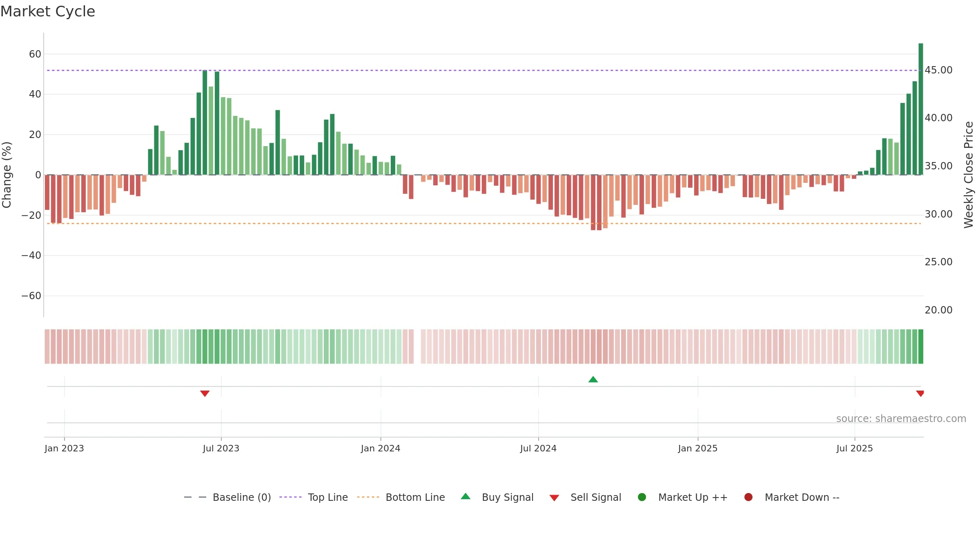Click the tallest green bar at the chart's right edge

click(x=921, y=109)
